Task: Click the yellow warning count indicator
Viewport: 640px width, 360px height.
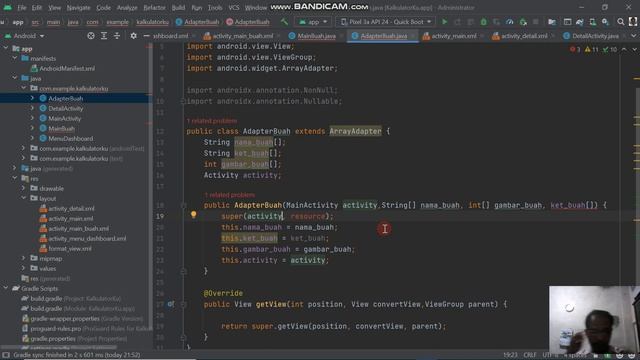Action: [x=591, y=49]
